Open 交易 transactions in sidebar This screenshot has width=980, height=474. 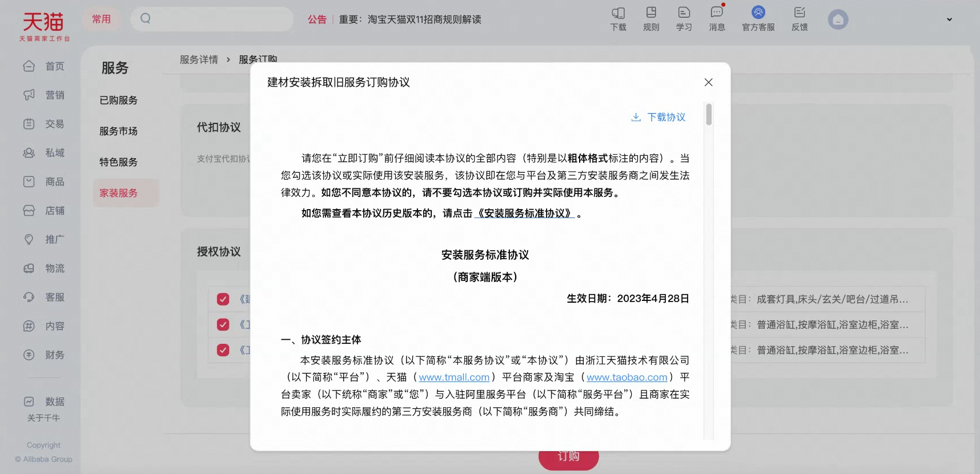tap(44, 124)
